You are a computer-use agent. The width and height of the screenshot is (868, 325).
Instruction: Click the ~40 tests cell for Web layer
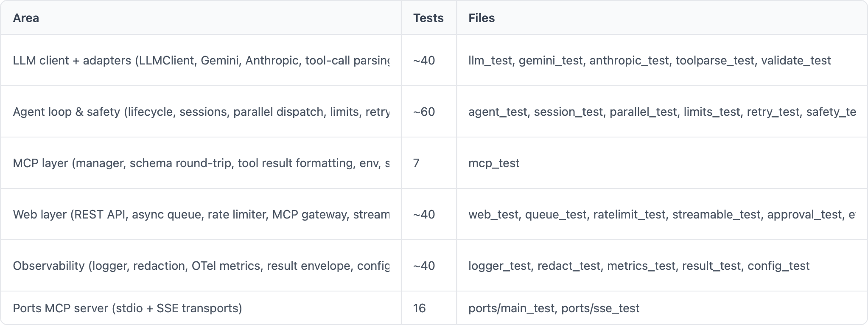pos(429,214)
